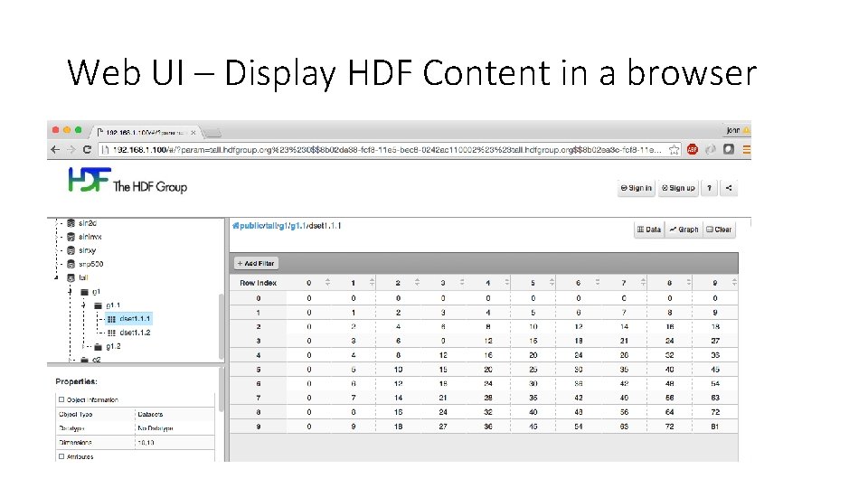Select dset1.1.2 in the tree
Screen dimensions: 868x488
click(x=135, y=333)
